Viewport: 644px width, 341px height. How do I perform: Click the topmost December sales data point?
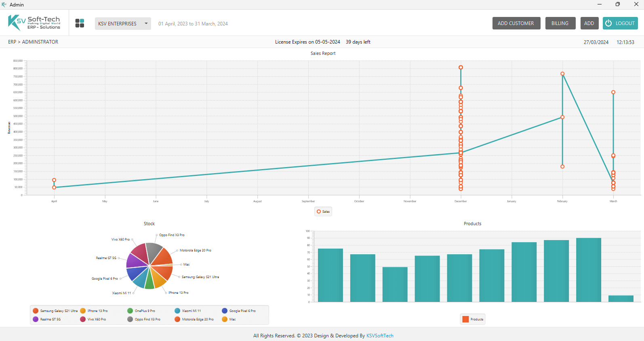[x=461, y=67]
